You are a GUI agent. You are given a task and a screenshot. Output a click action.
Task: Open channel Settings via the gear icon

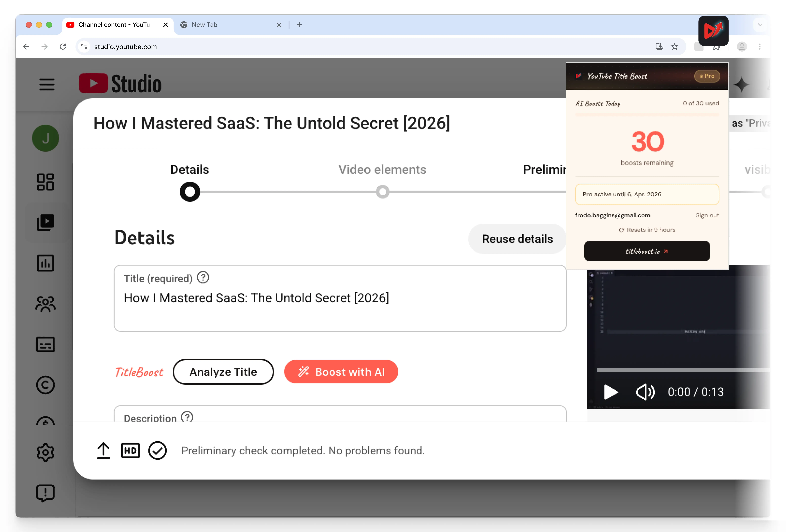[45, 453]
